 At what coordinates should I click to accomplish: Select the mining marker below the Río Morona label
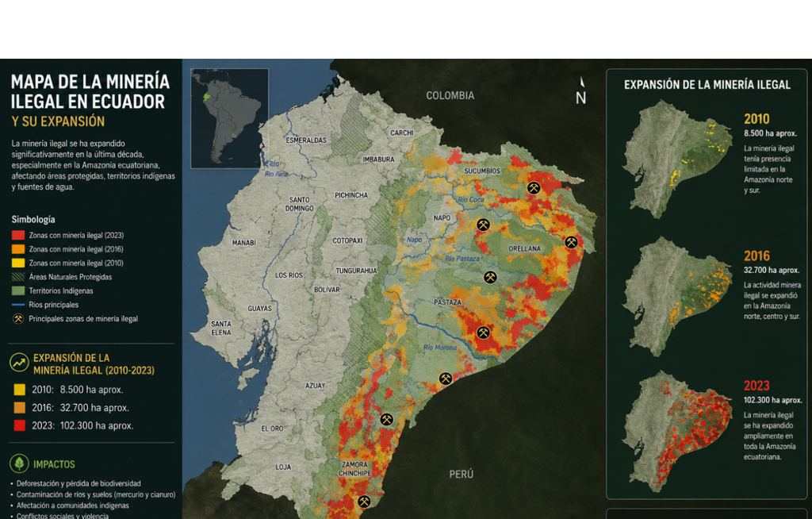coord(446,379)
